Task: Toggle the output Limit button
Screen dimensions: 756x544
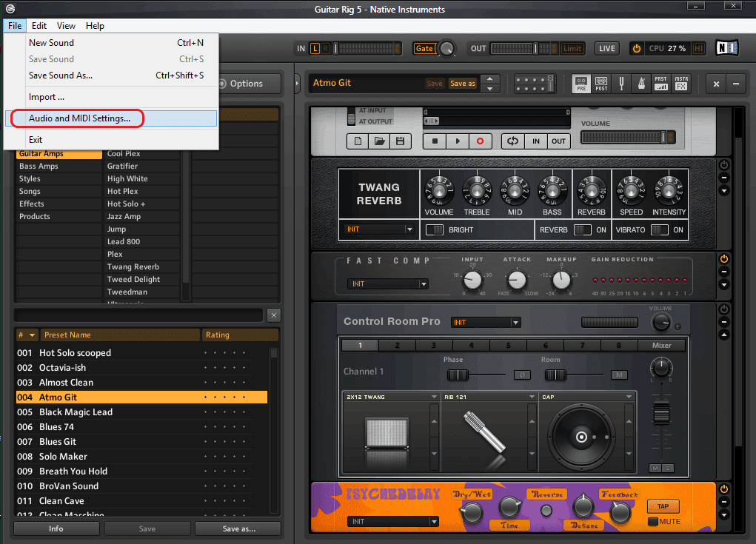Action: point(572,49)
